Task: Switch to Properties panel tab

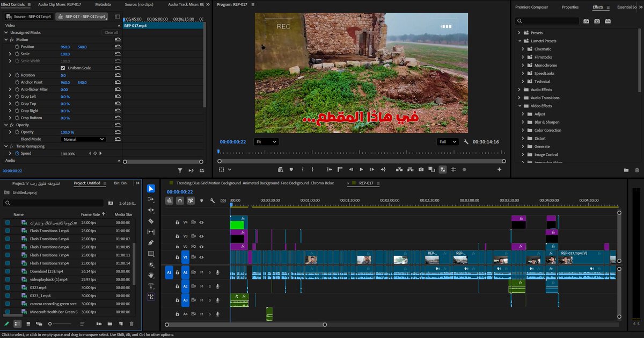Action: 570,7
